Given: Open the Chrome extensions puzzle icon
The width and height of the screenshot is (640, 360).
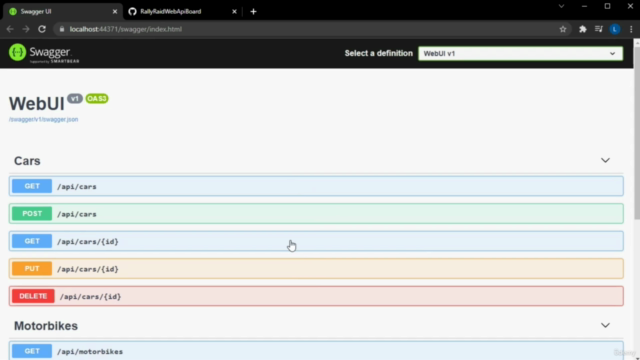Looking at the screenshot, I should [582, 29].
